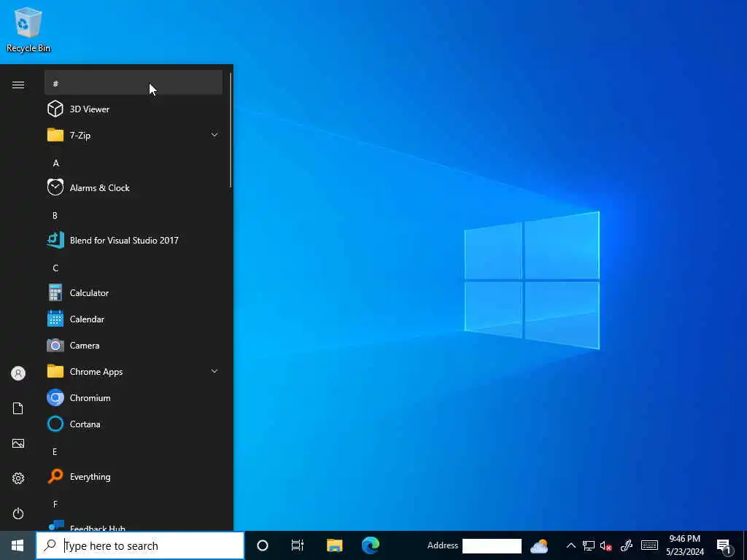
Task: Select the Recycle Bin desktop icon
Action: click(x=28, y=29)
